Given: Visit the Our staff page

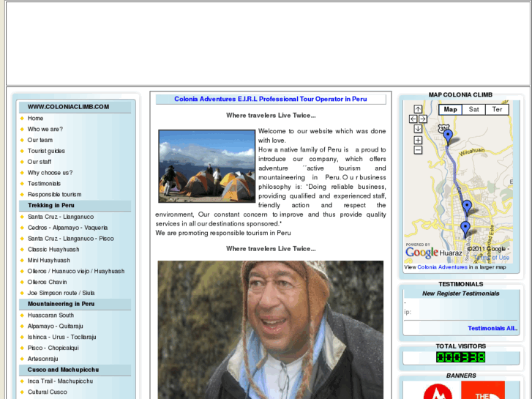Looking at the screenshot, I should (40, 162).
